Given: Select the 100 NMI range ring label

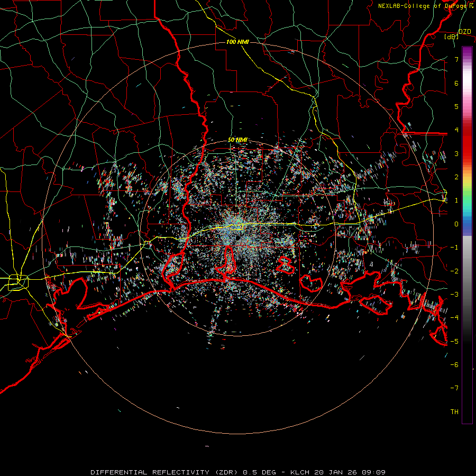Looking at the screenshot, I should [x=237, y=42].
